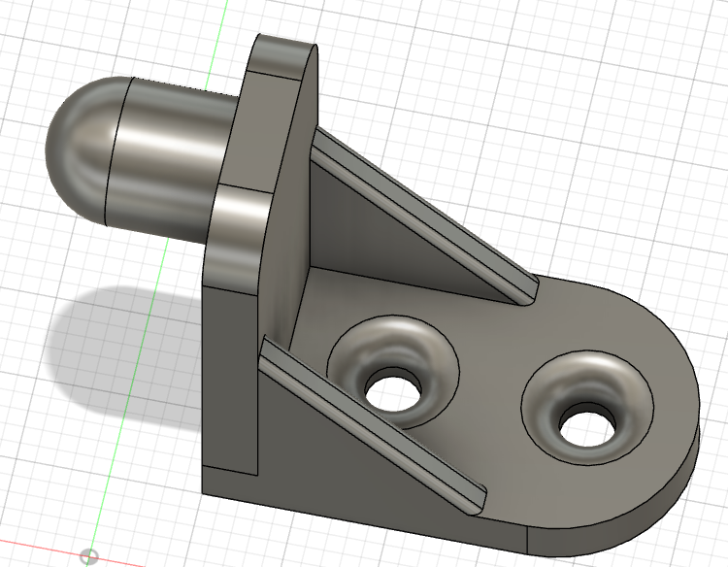Select the countersunk hole near the rounded end
Image resolution: width=728 pixels, height=567 pixels.
pyautogui.click(x=587, y=408)
